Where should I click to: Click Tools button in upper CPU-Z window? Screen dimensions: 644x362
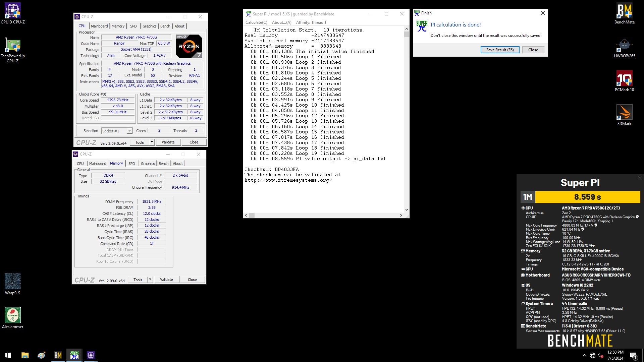pos(140,142)
